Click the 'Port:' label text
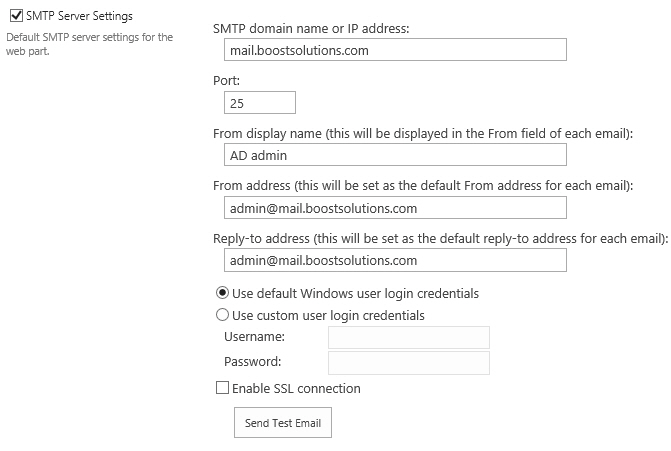Viewport: 671px width, 451px height. pyautogui.click(x=226, y=80)
